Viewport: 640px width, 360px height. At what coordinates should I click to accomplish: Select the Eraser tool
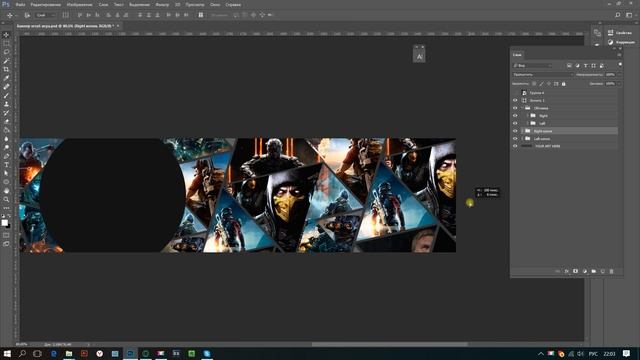(6, 121)
